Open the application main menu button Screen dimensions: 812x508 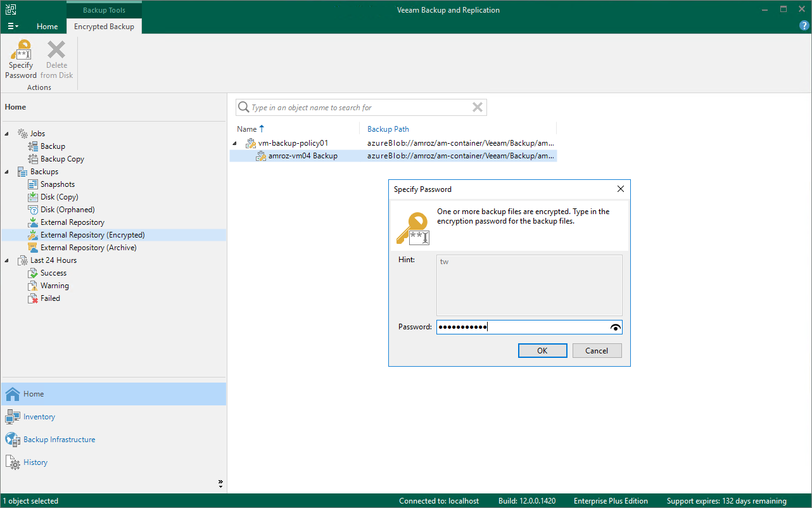[13, 27]
